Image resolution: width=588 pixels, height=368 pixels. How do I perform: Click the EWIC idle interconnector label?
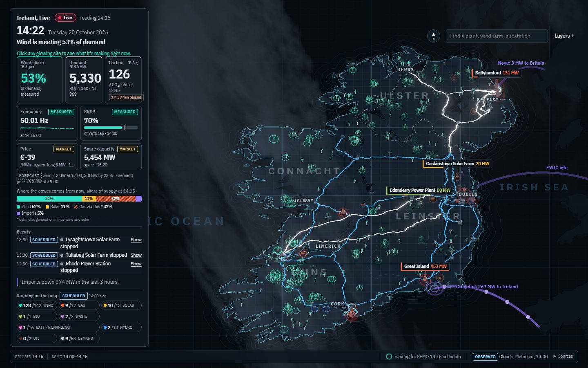pos(557,168)
